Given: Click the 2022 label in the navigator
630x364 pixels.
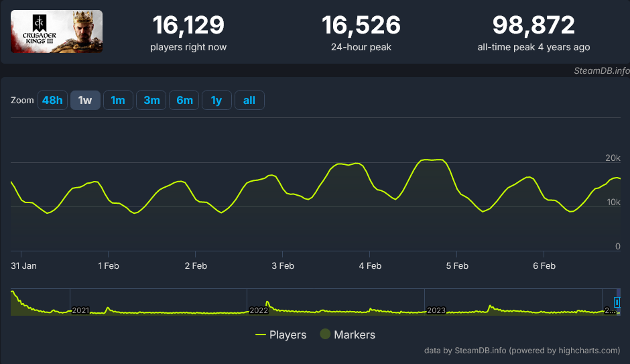Looking at the screenshot, I should (258, 310).
